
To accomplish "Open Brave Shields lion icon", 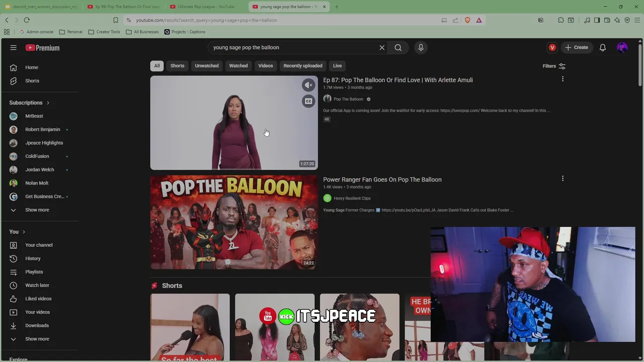I will tap(467, 20).
